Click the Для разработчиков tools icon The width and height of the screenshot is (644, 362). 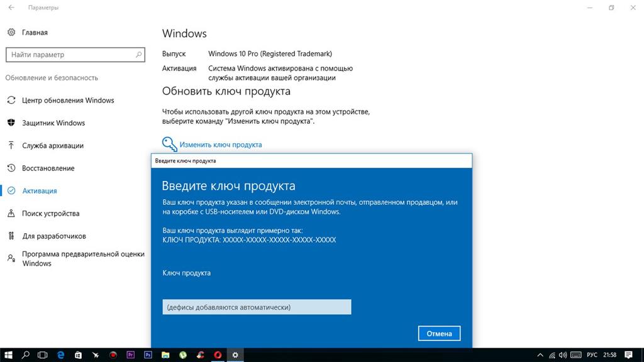tap(11, 236)
